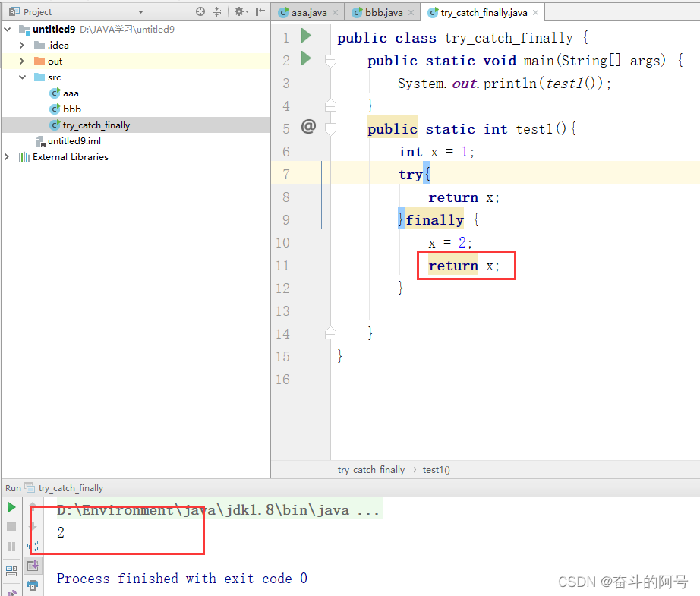Toggle scroll to end in console

[x=33, y=566]
